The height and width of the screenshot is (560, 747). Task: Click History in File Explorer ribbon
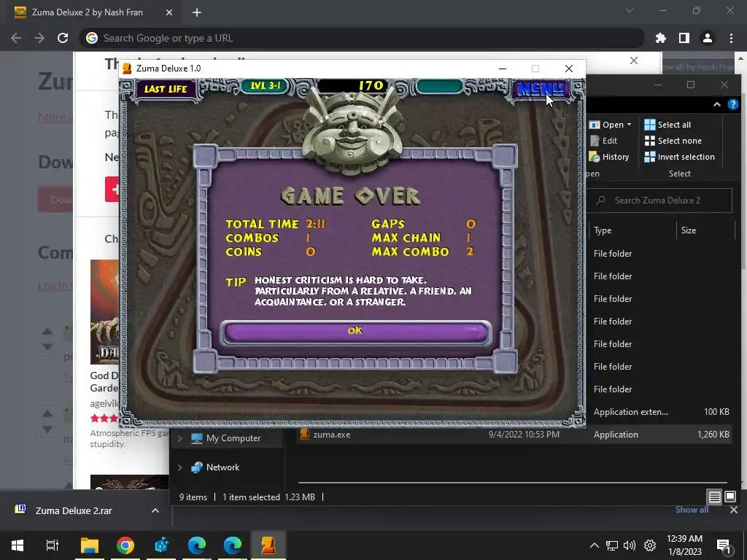tap(609, 157)
